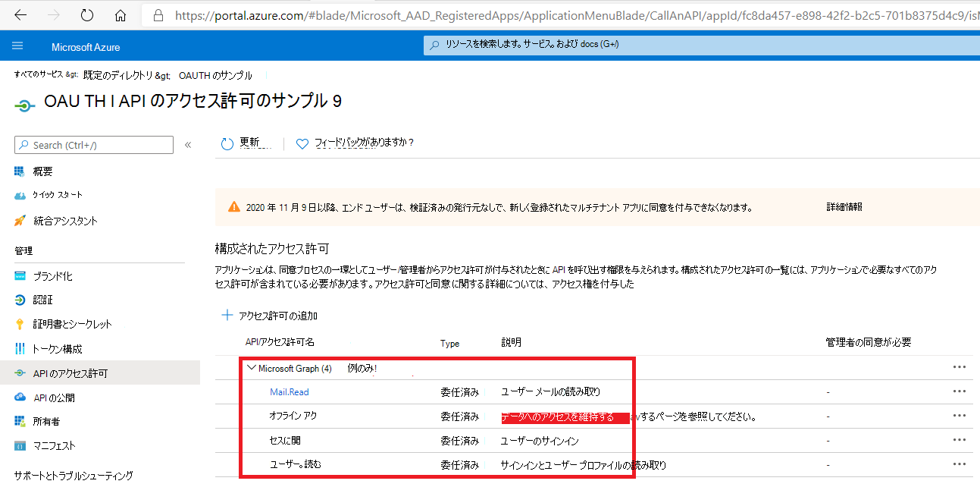Click Microsoft Azure home link

[86, 47]
